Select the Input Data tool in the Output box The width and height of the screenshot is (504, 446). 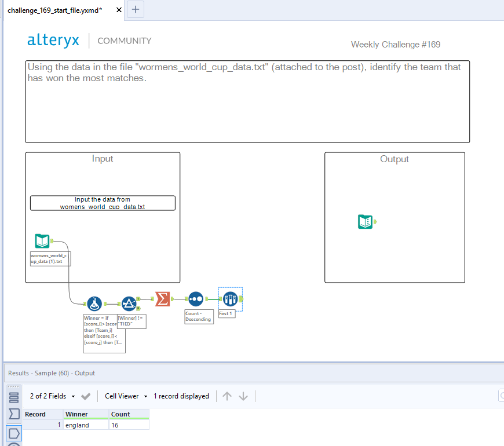365,221
